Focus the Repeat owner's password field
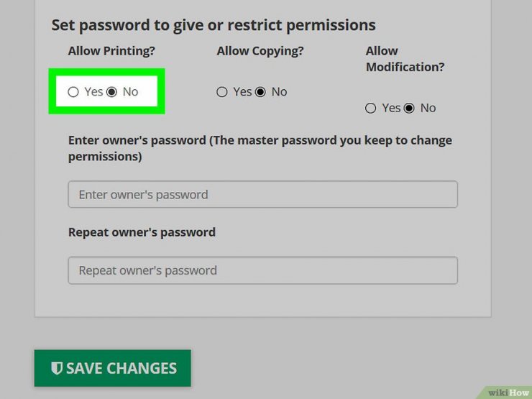The height and width of the screenshot is (399, 532). tap(263, 270)
